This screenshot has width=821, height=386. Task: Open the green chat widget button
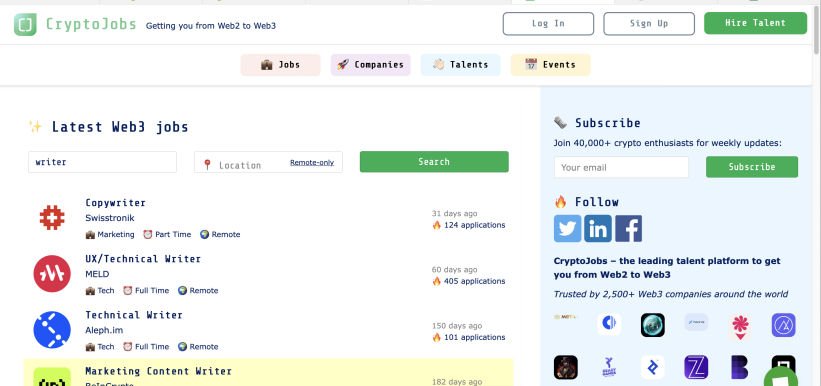click(x=781, y=376)
